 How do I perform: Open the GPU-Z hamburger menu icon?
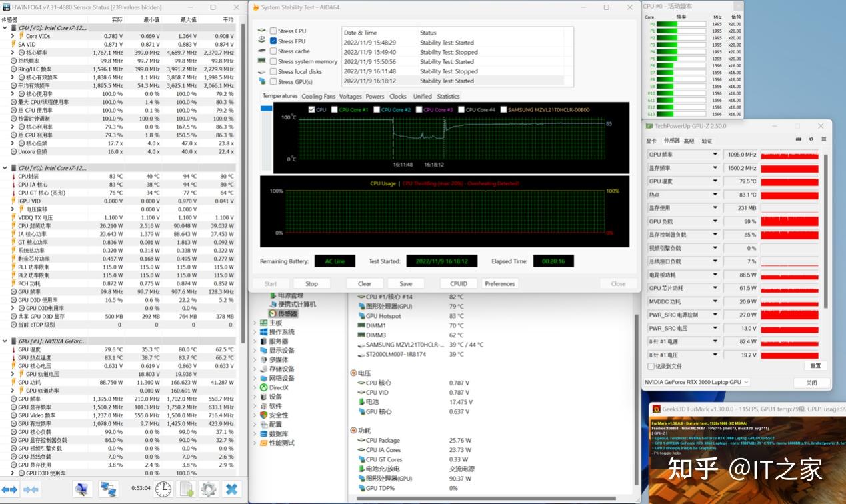[x=823, y=139]
